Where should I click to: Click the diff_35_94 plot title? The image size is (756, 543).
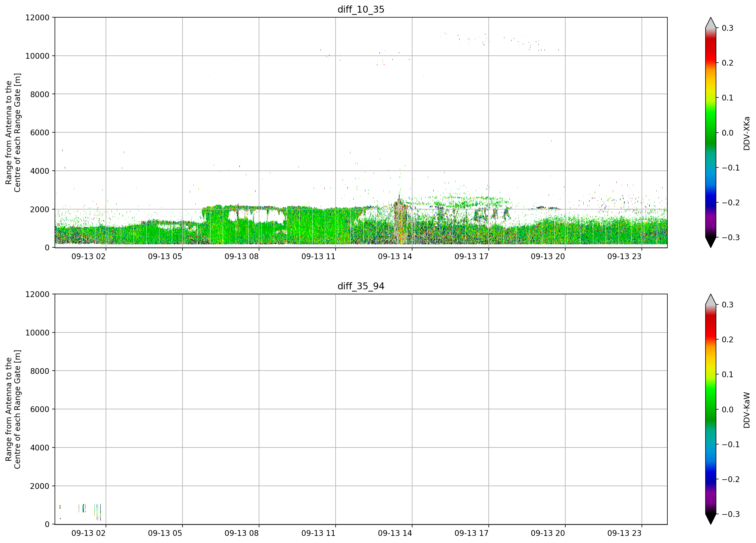coord(361,286)
